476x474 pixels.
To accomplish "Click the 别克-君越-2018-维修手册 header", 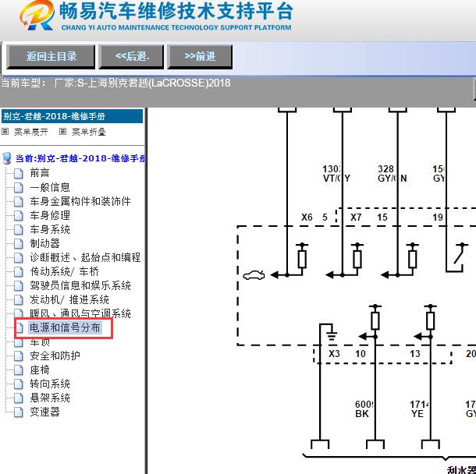I will click(x=72, y=116).
